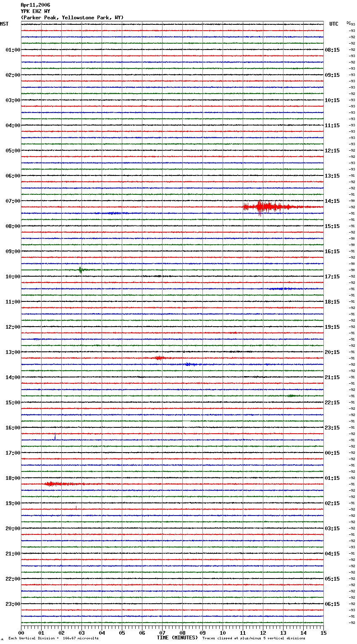Click minute-axis tick label "07"
This screenshot has height=644, width=357.
pyautogui.click(x=162, y=633)
